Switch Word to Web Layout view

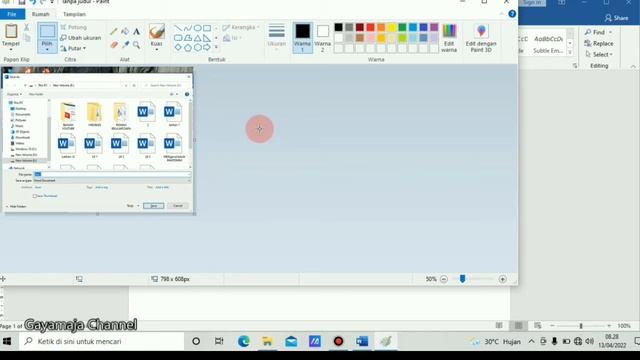click(x=538, y=325)
